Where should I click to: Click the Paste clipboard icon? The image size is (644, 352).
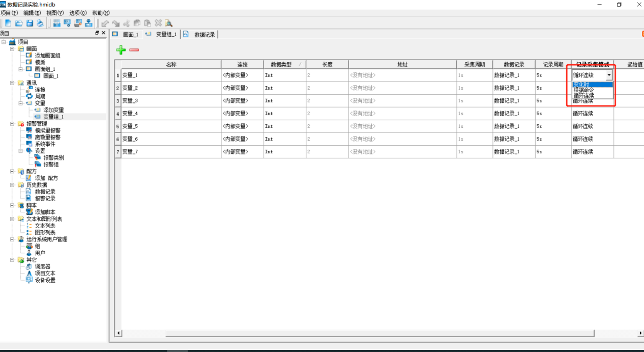click(x=148, y=23)
